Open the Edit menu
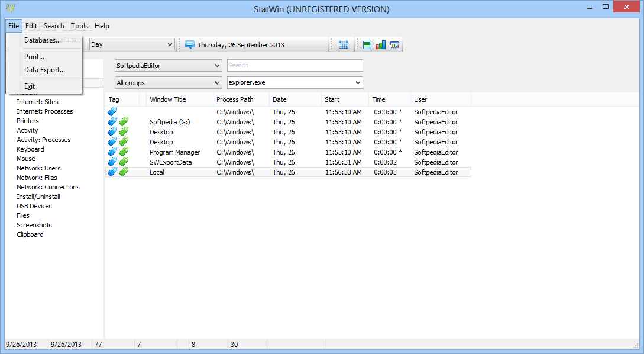 coord(31,26)
